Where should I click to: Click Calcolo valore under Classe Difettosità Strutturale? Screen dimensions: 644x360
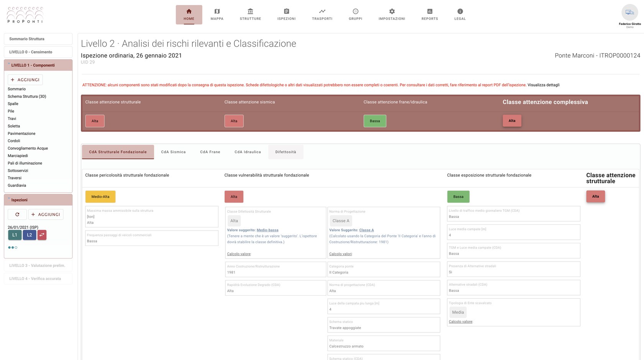[x=239, y=254]
